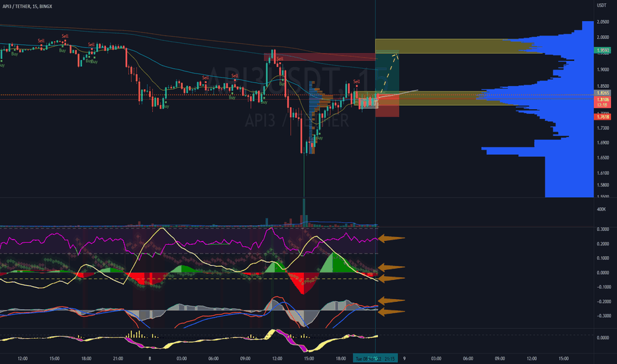Viewport: 617px width, 364px height.
Task: Click the 1.9000 price axis value
Action: pos(603,69)
